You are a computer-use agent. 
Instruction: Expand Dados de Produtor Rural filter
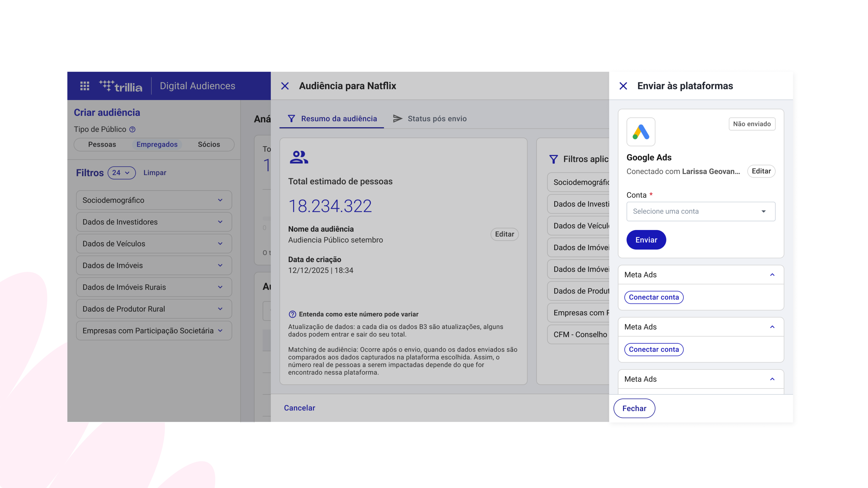[x=154, y=309]
